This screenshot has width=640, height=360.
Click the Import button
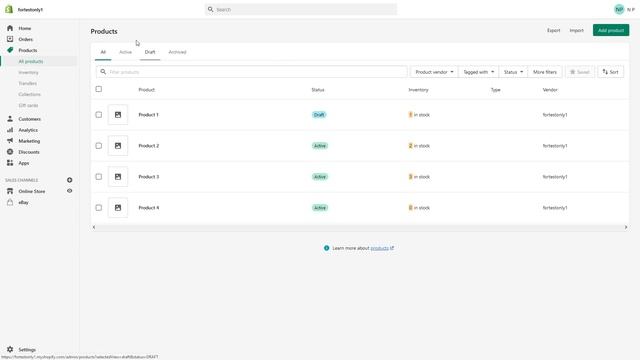click(576, 30)
